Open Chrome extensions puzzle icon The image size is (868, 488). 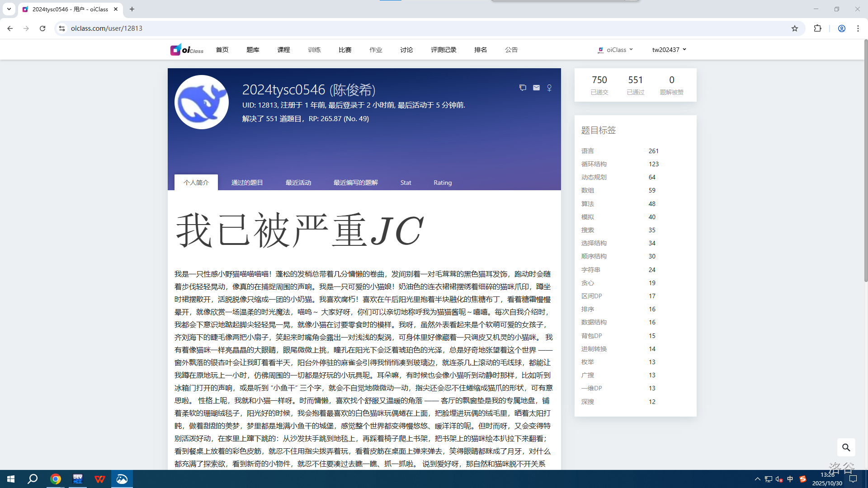(x=817, y=28)
